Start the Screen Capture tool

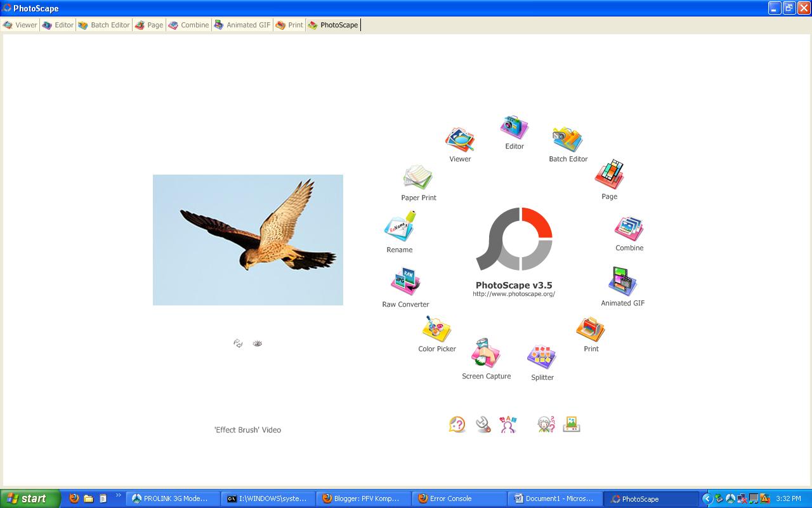pos(486,352)
